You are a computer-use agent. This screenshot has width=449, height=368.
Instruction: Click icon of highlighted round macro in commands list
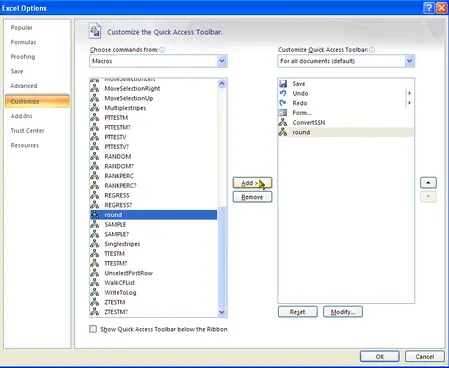click(x=95, y=215)
